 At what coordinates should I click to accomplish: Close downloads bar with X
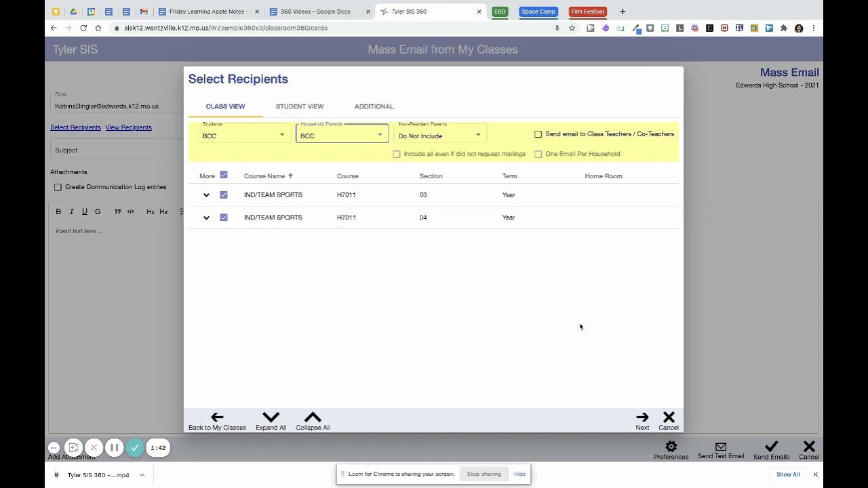815,474
